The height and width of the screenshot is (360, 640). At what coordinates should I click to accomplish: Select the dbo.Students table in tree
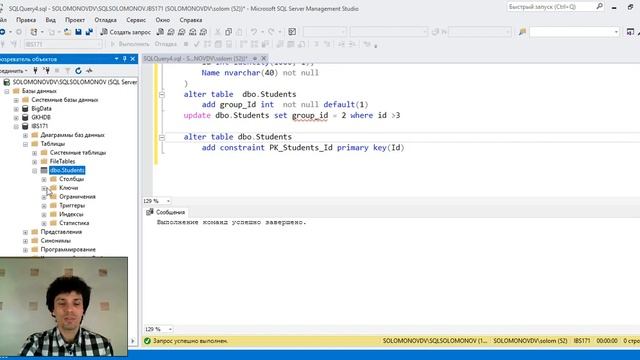coord(67,170)
